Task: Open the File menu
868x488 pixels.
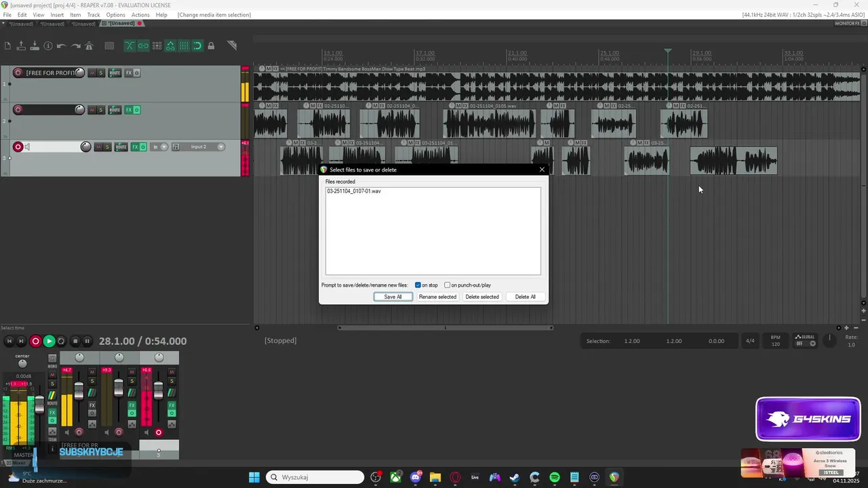Action: pos(7,14)
